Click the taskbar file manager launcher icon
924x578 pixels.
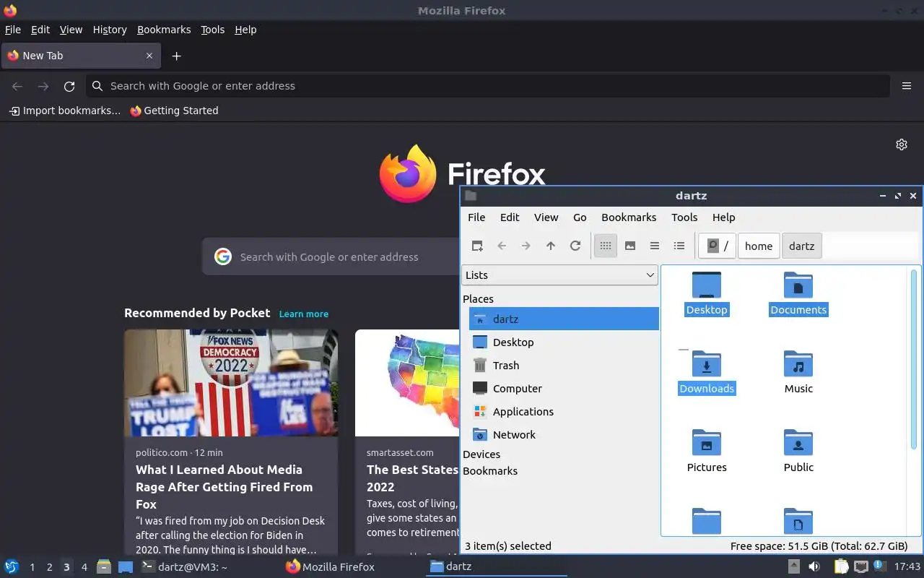coord(104,566)
